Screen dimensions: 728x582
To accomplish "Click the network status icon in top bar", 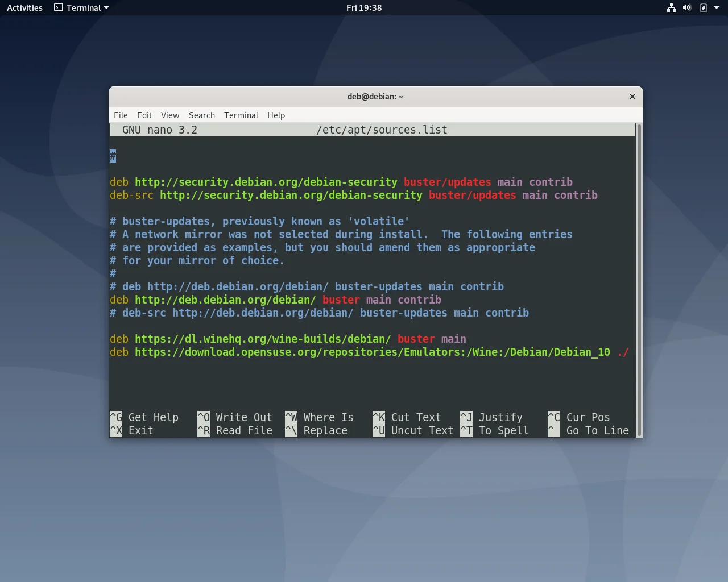I will [671, 8].
